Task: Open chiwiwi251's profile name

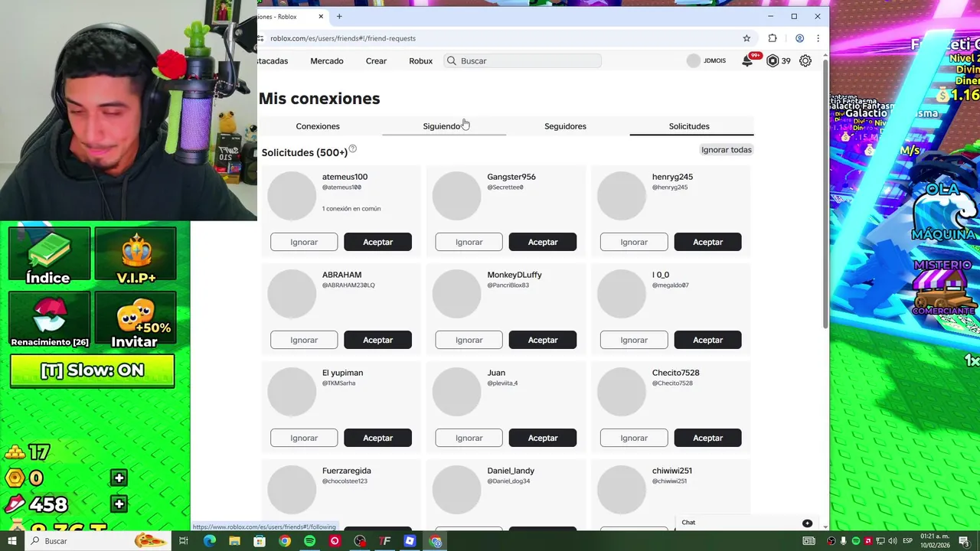Action: (672, 471)
